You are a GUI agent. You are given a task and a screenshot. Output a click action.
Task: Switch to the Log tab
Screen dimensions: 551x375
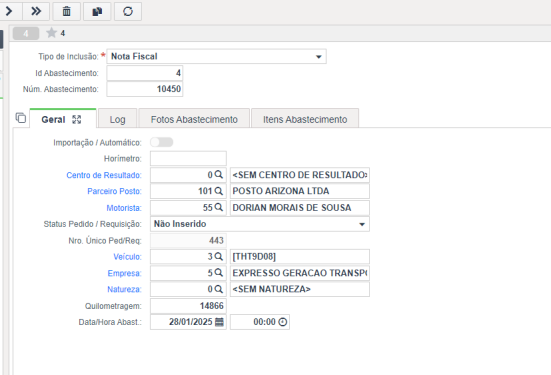117,119
